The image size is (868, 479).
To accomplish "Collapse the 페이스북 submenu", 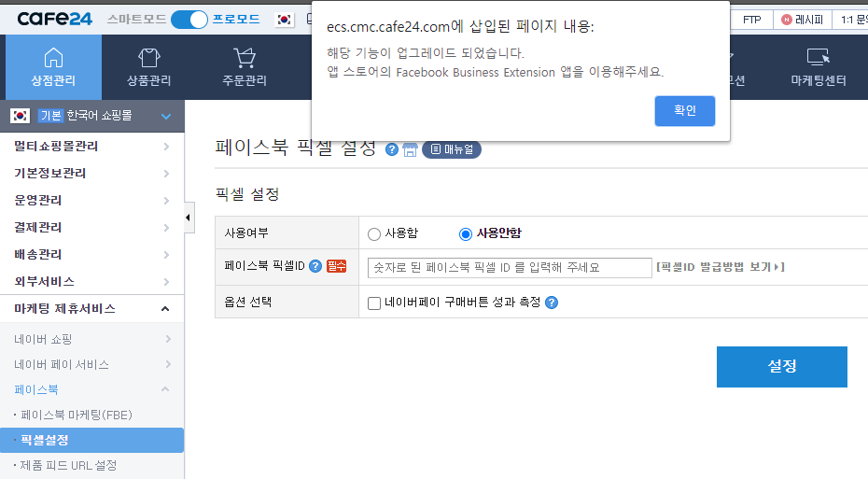I will point(91,390).
